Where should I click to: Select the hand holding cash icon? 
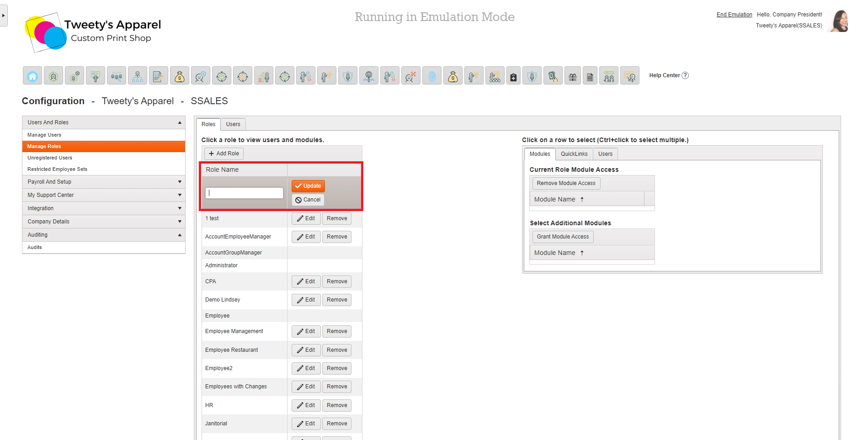553,76
